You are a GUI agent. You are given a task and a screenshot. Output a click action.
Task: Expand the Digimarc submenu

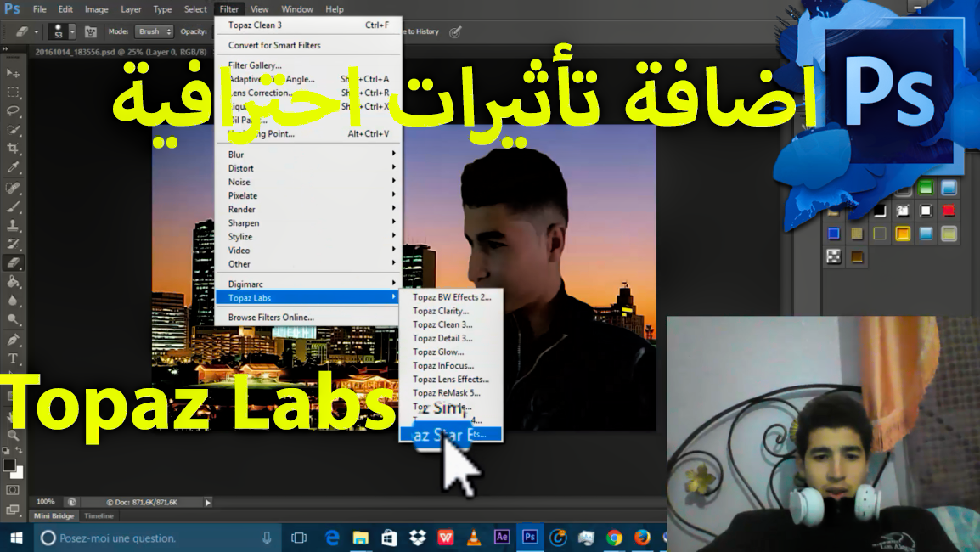pos(307,284)
